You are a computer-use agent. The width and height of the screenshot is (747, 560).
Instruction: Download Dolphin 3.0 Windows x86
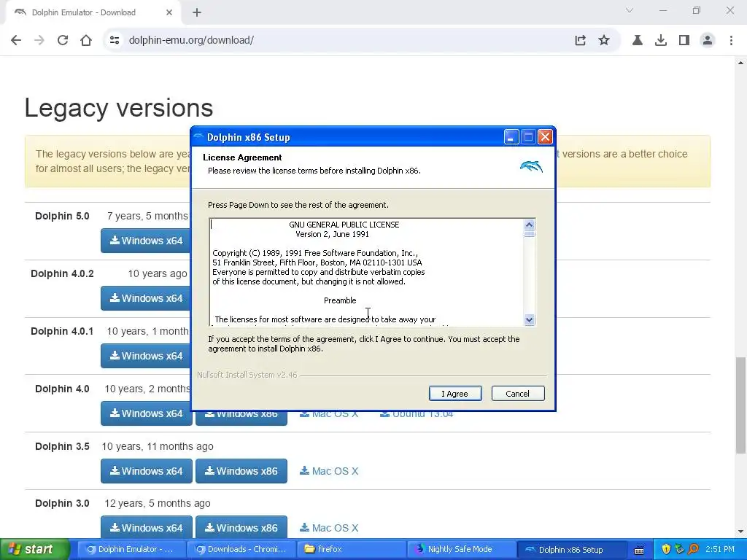click(x=241, y=528)
